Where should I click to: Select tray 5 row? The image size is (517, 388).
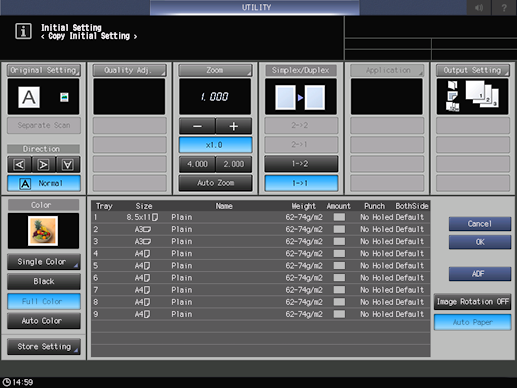point(260,266)
